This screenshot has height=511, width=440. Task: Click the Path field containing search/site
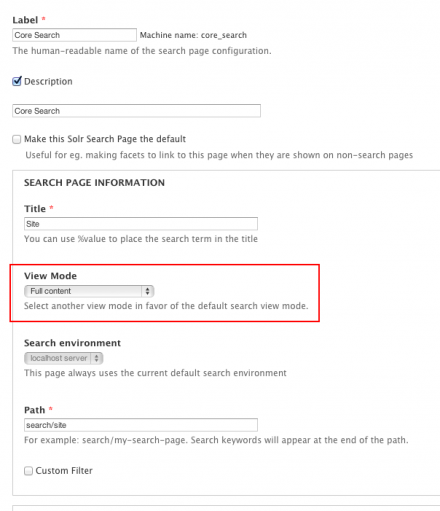pyautogui.click(x=141, y=425)
